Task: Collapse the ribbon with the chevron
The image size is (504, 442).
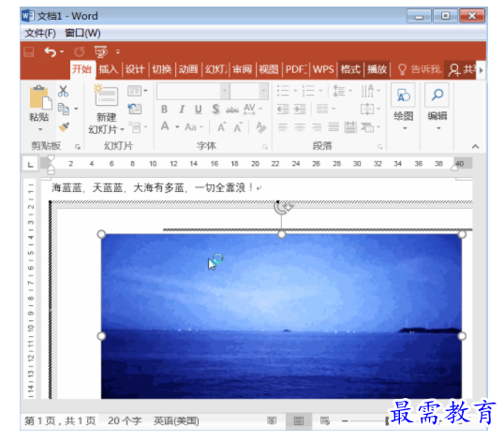Action: [x=475, y=146]
